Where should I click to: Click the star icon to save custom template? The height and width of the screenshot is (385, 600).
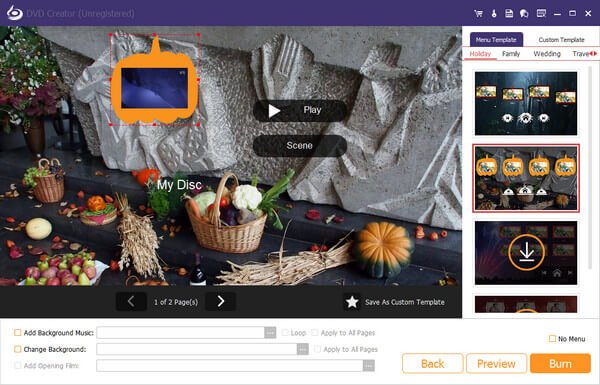pyautogui.click(x=352, y=302)
